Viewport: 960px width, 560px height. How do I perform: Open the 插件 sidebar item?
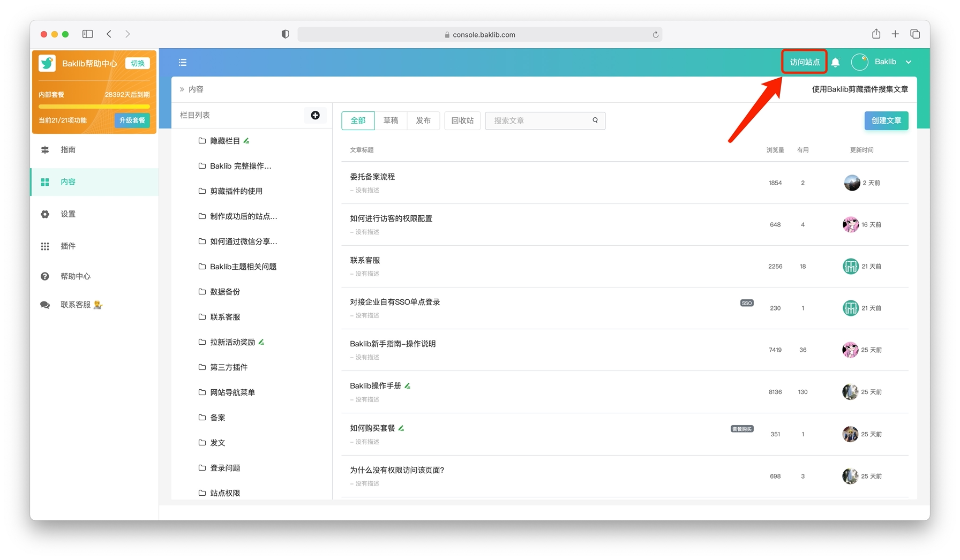pyautogui.click(x=94, y=246)
